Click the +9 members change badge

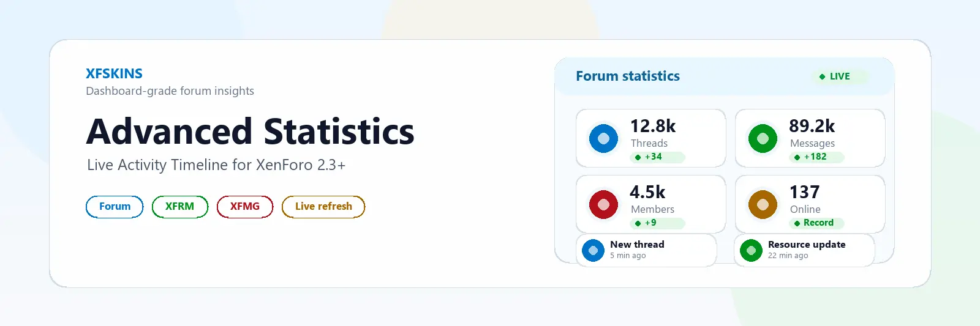[x=657, y=223]
